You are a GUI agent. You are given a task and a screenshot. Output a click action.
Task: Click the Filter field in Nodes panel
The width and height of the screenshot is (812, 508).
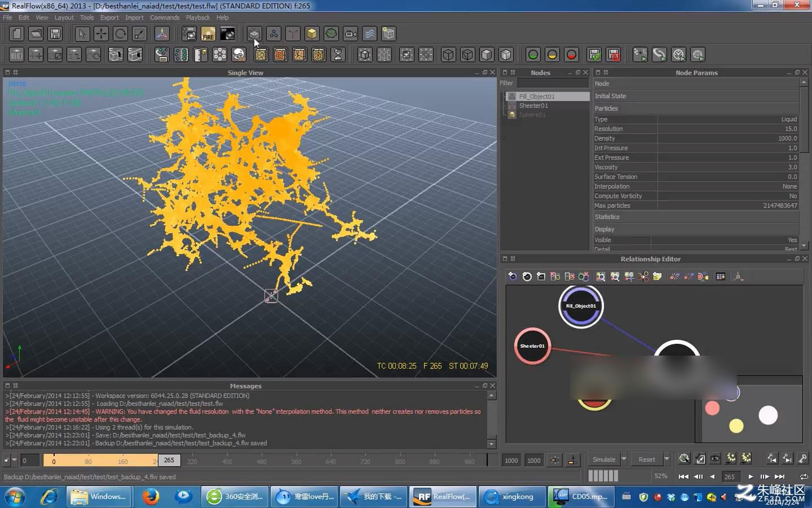pyautogui.click(x=553, y=83)
